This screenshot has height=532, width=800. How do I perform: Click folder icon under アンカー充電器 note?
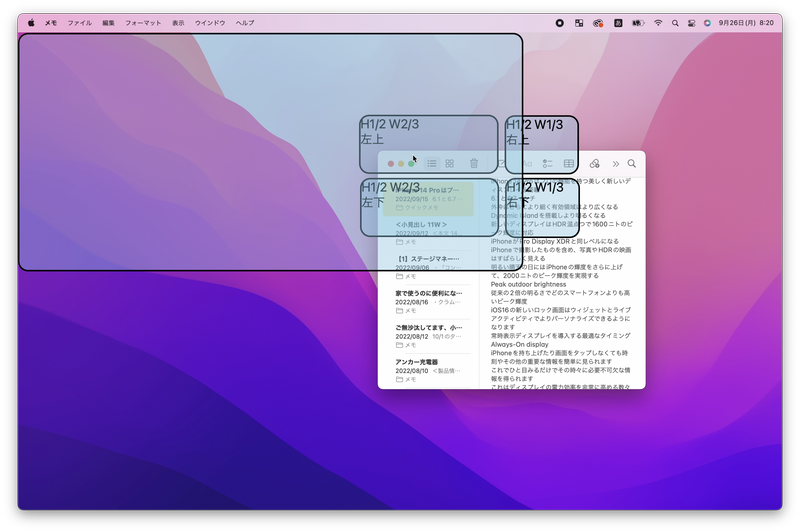399,379
